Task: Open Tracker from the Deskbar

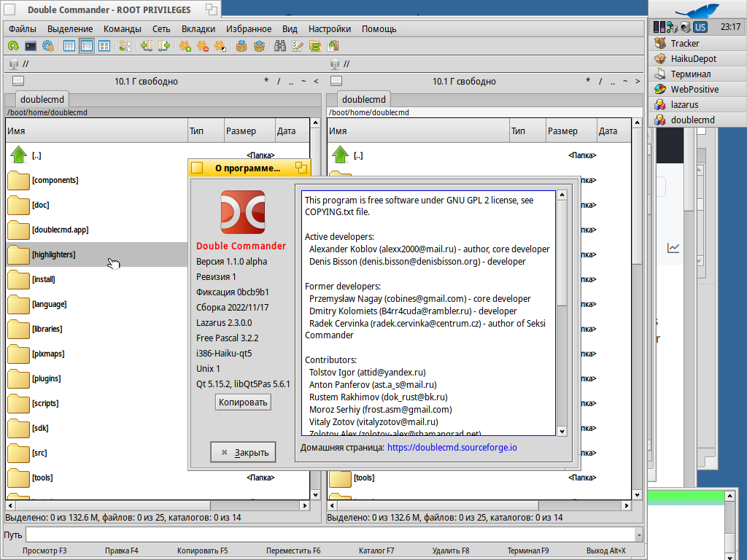Action: click(x=696, y=43)
